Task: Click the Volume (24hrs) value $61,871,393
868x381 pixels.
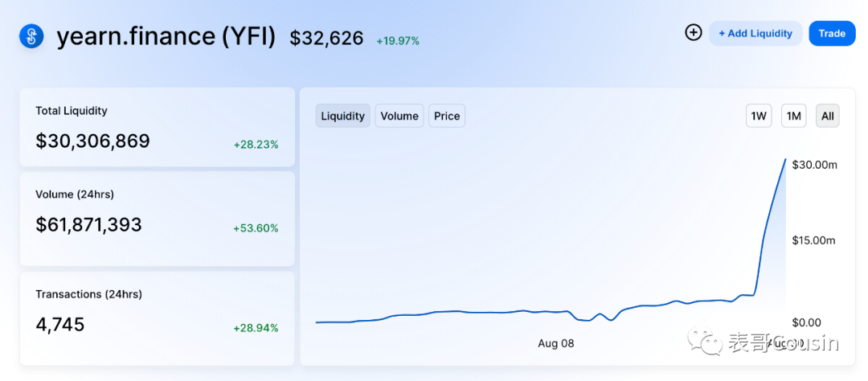Action: (88, 225)
